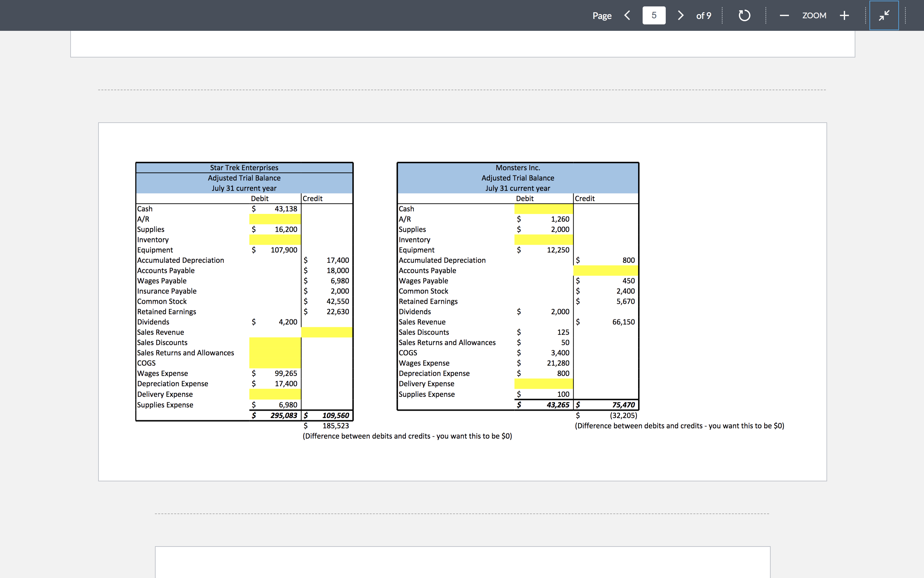The width and height of the screenshot is (924, 578).
Task: Click the Star Trek Cash value 43,138
Action: (x=286, y=209)
